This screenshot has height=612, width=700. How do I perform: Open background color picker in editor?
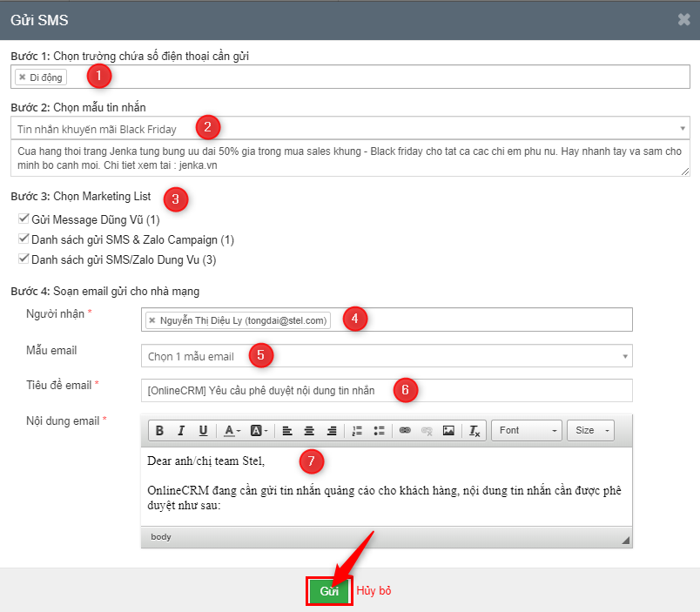point(259,431)
